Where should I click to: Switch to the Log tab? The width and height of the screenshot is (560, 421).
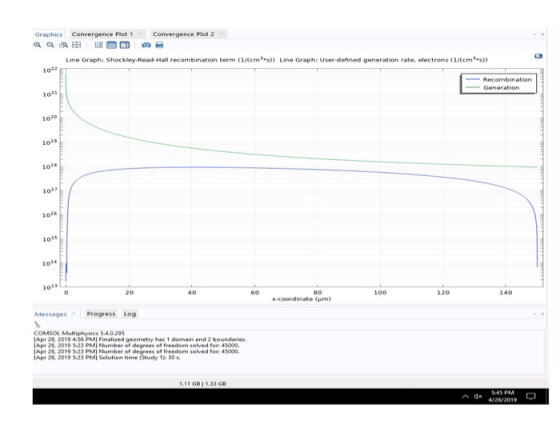130,314
